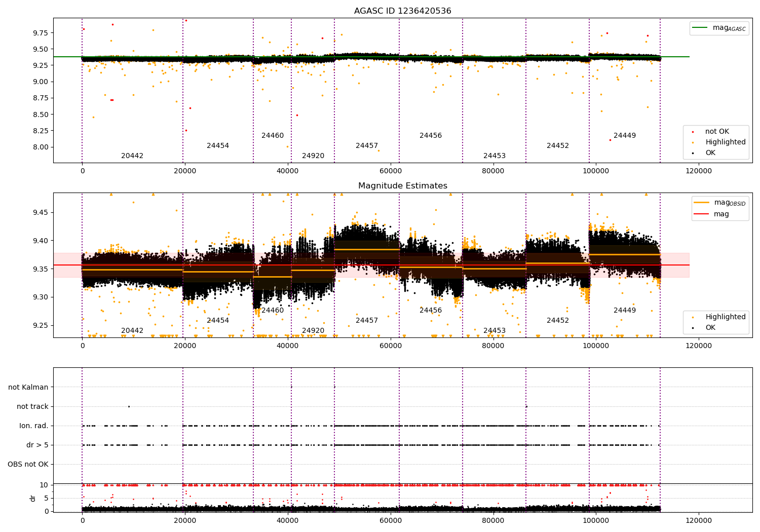Click obsid label 24452 in the Magnitude Estimates plot
The height and width of the screenshot is (532, 760).
[x=558, y=321]
